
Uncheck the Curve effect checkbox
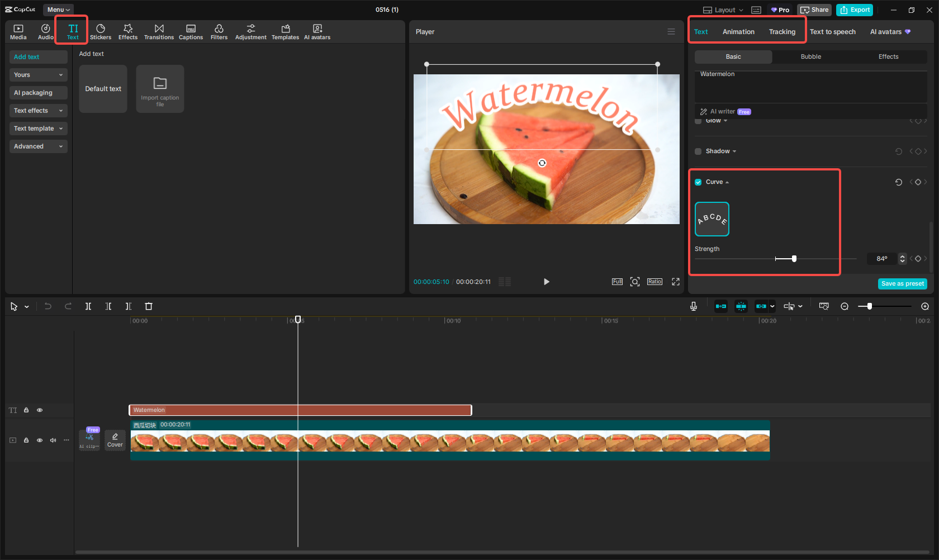coord(698,182)
